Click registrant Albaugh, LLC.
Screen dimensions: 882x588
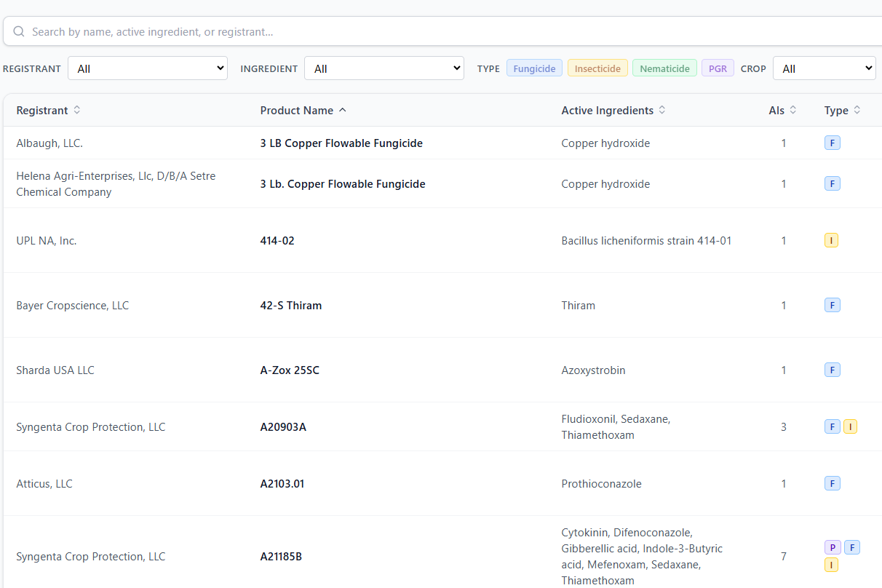(x=49, y=143)
